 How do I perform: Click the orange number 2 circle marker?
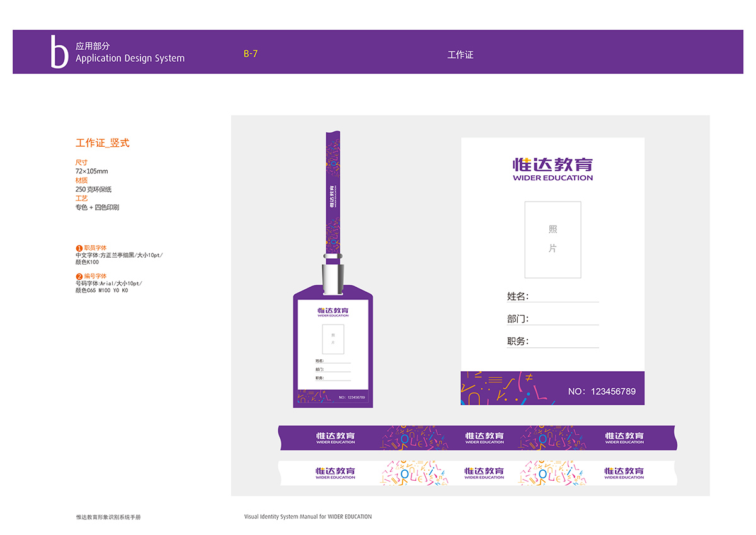tap(79, 277)
